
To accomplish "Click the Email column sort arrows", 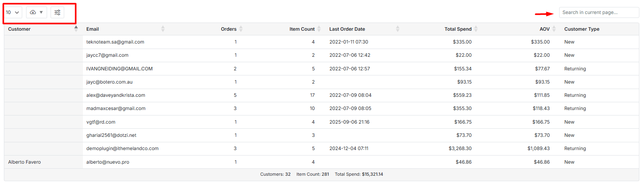I will (x=163, y=29).
